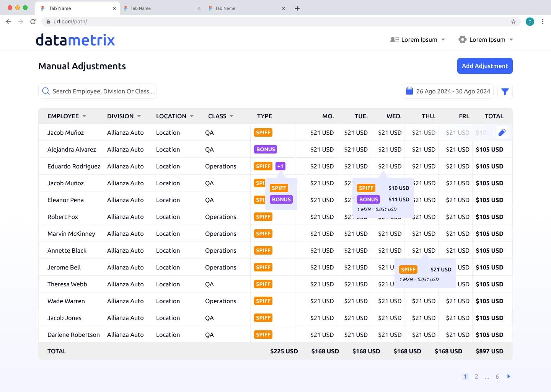Go to next page with arrow
The image size is (551, 392).
509,376
